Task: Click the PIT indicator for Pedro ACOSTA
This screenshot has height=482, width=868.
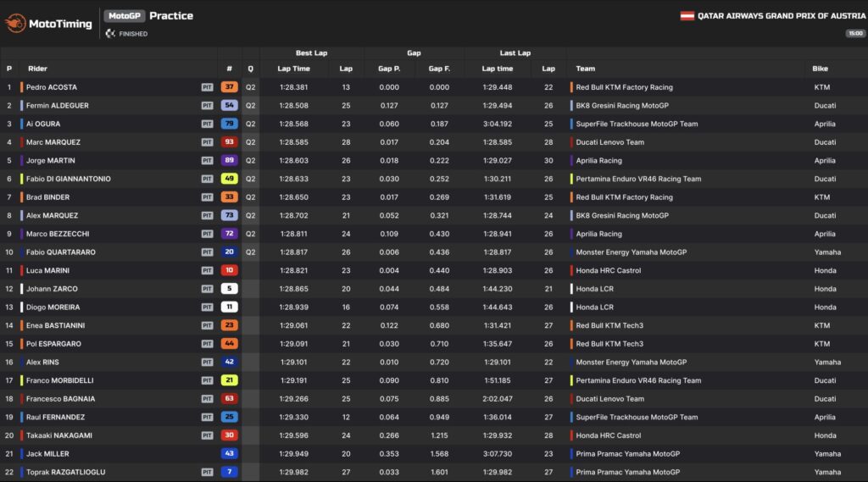Action: [x=207, y=87]
